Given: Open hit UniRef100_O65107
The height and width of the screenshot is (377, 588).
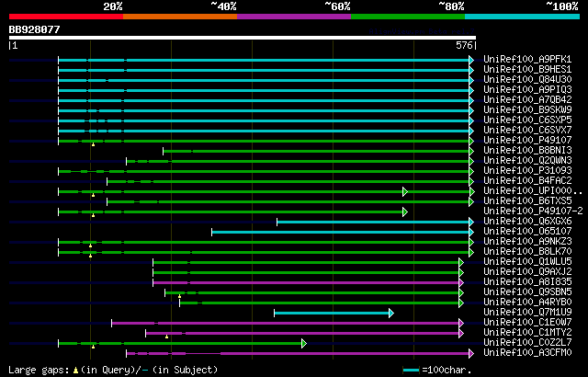Looking at the screenshot, I should (527, 232).
